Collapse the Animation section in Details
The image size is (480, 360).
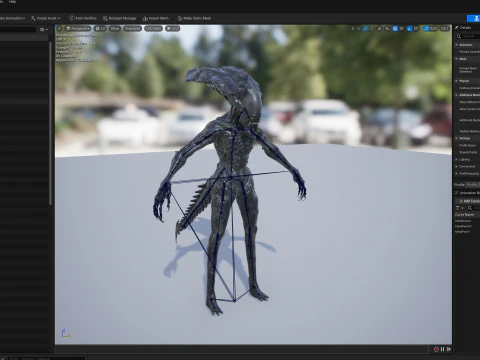[456, 45]
